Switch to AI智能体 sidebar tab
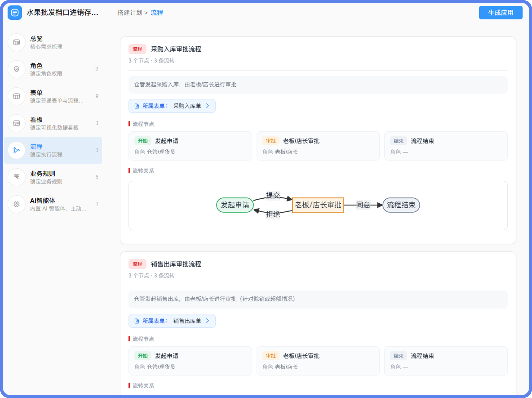 pos(53,204)
